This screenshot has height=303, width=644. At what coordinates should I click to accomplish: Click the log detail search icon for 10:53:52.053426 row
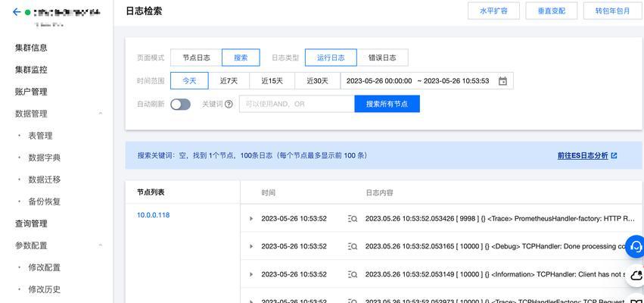coord(353,218)
